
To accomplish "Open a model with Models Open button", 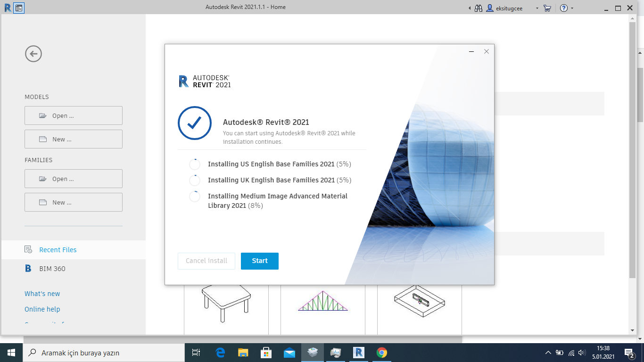I will [x=74, y=115].
